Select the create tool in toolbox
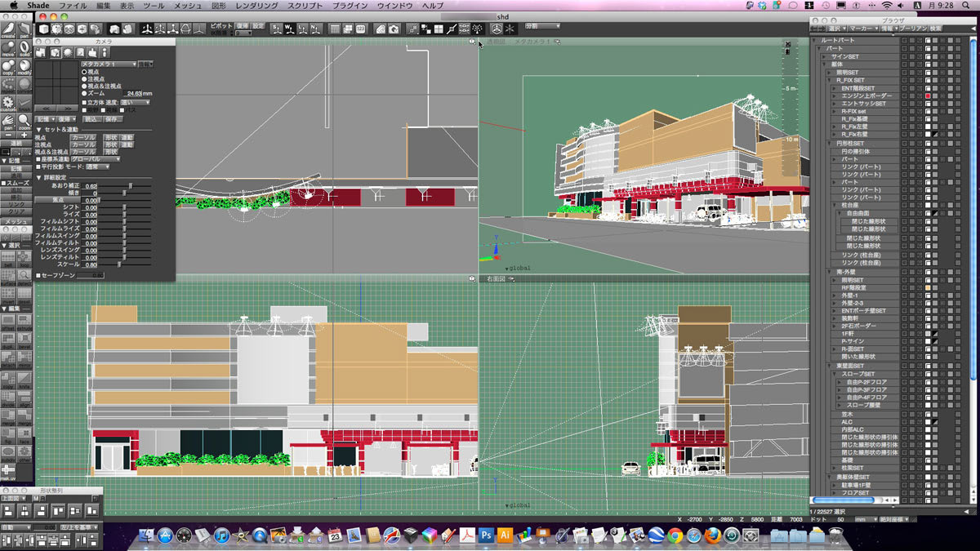Screen dimensions: 980x551 pyautogui.click(x=8, y=30)
